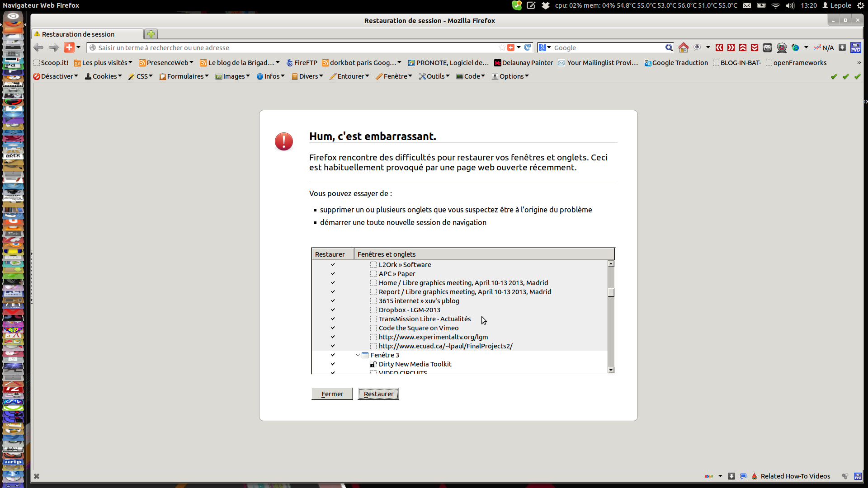Viewport: 868px width, 488px height.
Task: Open the Formulaires toolbar menu
Action: (x=184, y=76)
